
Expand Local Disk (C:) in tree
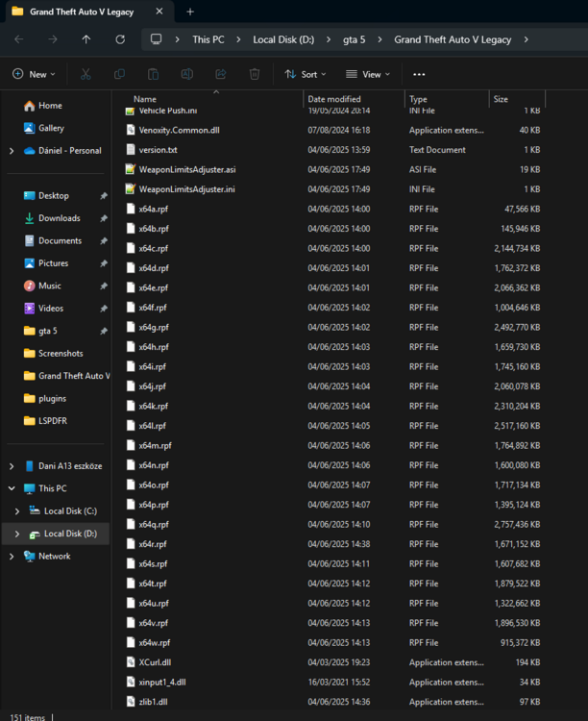coord(17,511)
